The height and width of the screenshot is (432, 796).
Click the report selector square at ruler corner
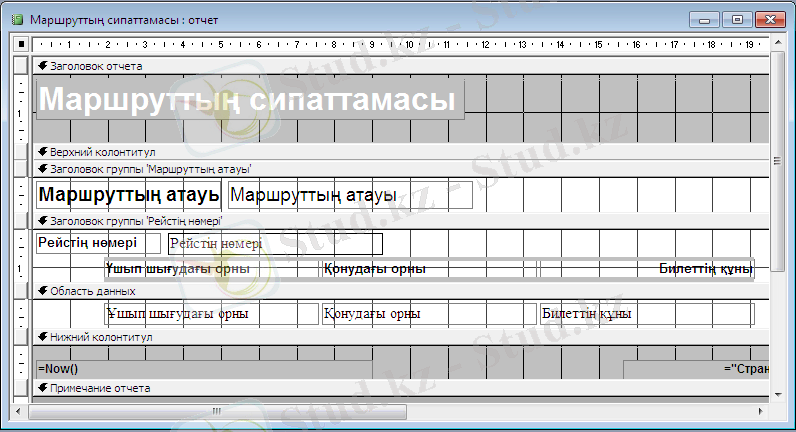(x=21, y=45)
